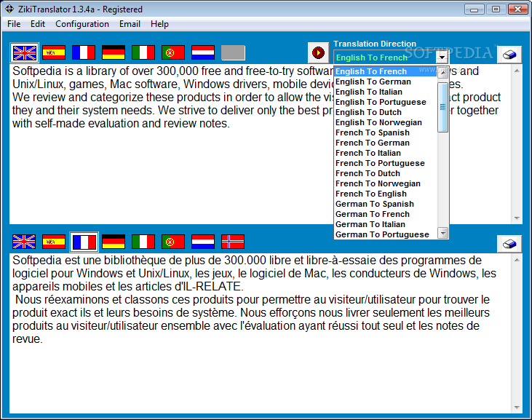Click the source text pane scroll-down arrow
The width and height of the screenshot is (532, 420).
517,218
